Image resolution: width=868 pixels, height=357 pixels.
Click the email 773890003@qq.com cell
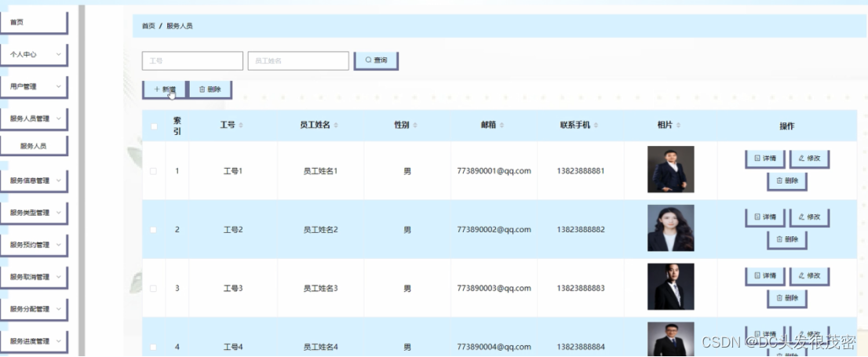(494, 289)
